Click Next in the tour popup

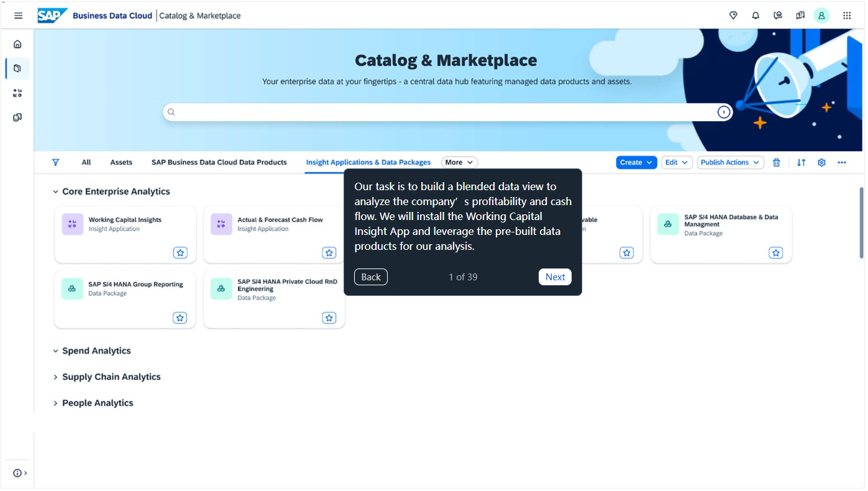click(555, 277)
